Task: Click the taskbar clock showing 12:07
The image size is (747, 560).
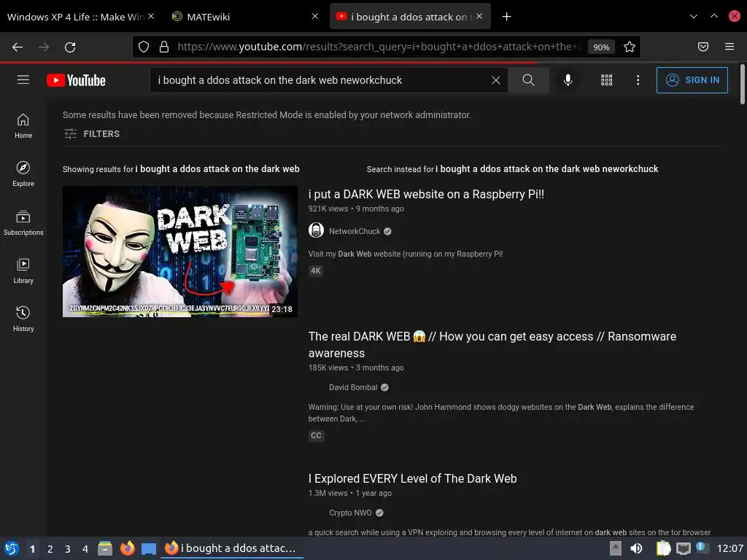Action: (x=729, y=548)
